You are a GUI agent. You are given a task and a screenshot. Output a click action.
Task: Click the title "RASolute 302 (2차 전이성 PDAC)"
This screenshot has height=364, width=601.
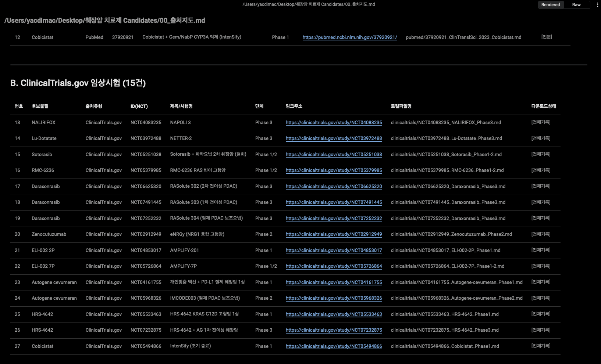point(204,186)
